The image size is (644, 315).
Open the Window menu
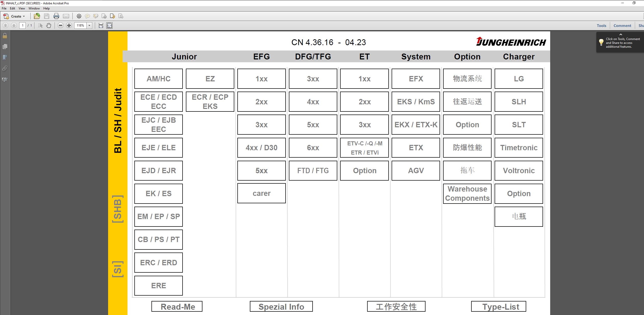[x=34, y=8]
